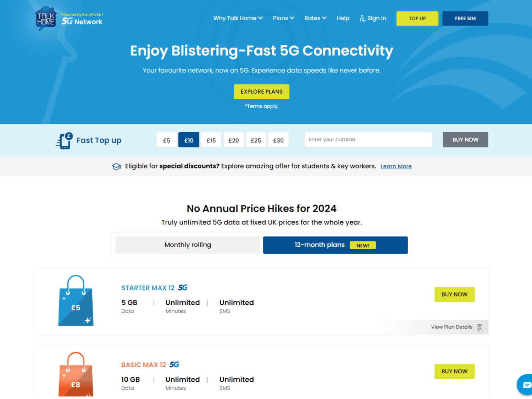
Task: Open the Rates dropdown menu
Action: (x=315, y=18)
